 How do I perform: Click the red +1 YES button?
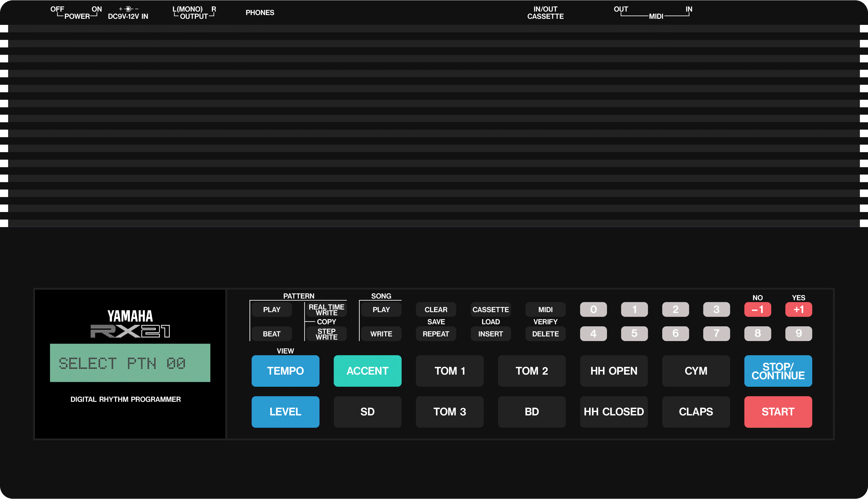[799, 310]
